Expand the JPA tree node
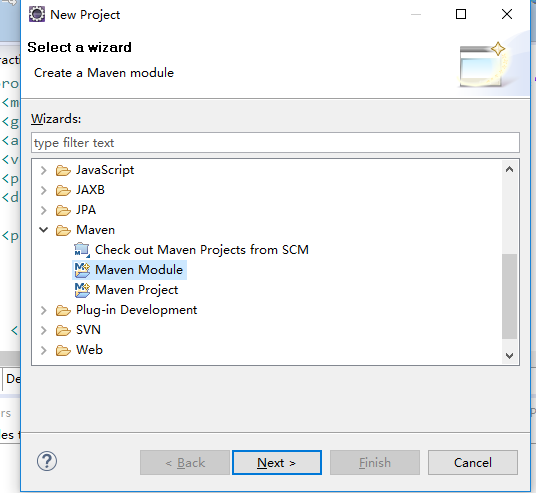The image size is (536, 493). click(x=43, y=210)
